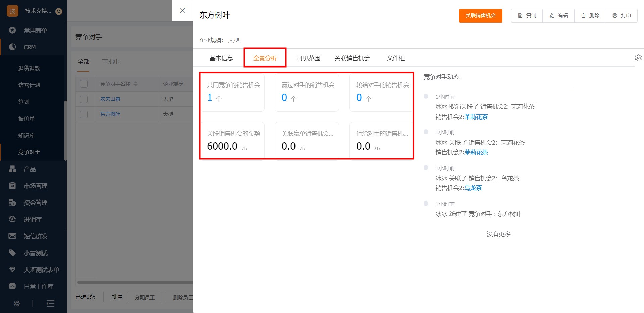
Task: Click the 赢过对手的销售机会 card
Action: click(307, 92)
